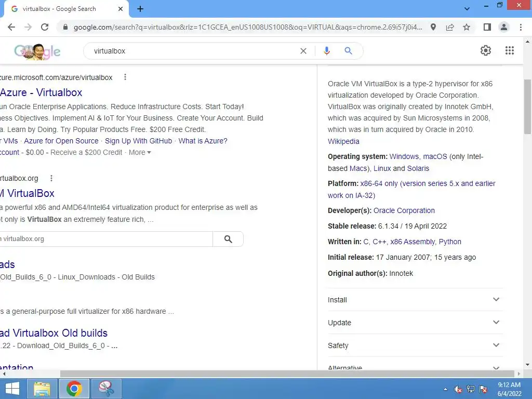The image size is (532, 399).
Task: Open the Oracle Corporation developer link
Action: coord(404,210)
